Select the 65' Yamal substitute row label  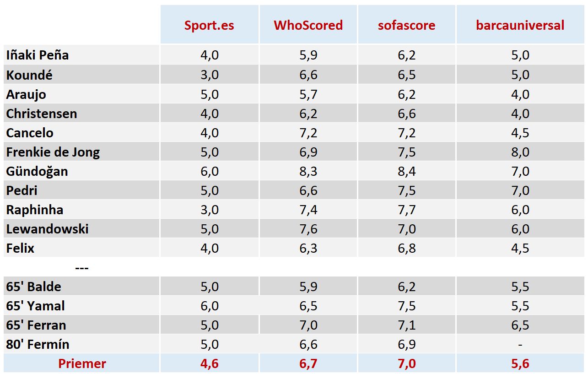coord(36,306)
